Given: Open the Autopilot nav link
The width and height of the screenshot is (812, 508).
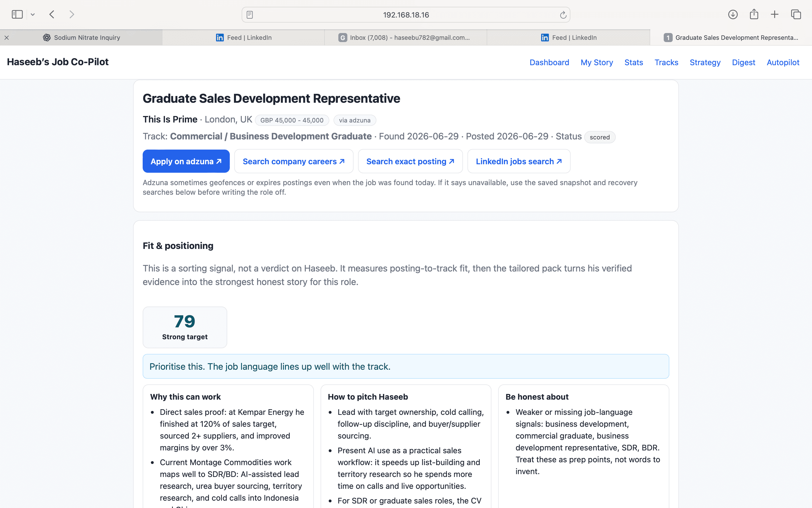Looking at the screenshot, I should (x=783, y=62).
